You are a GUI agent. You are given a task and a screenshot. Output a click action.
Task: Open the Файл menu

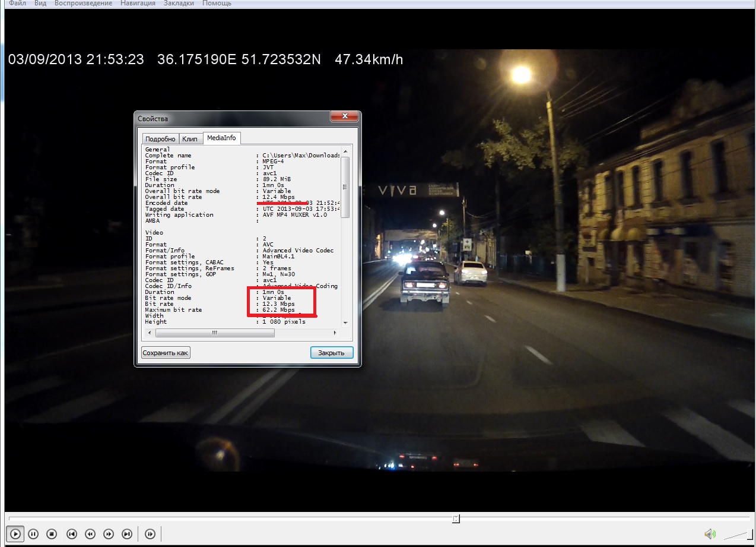17,4
